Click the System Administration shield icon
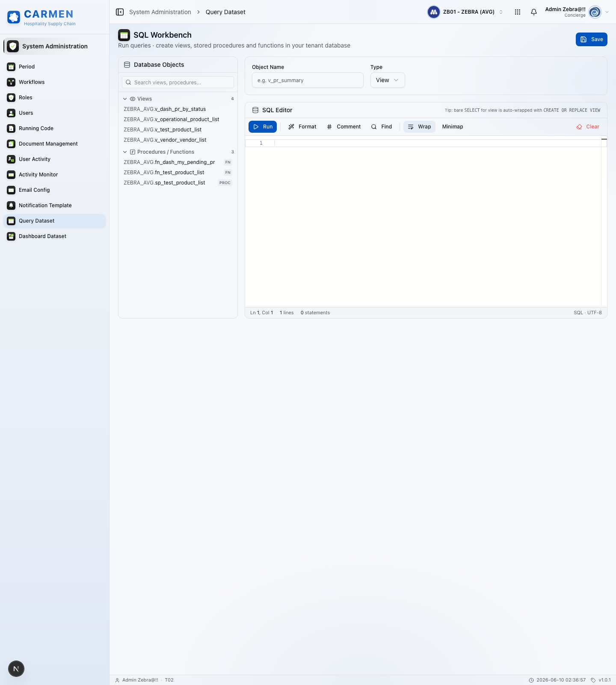 pyautogui.click(x=13, y=46)
